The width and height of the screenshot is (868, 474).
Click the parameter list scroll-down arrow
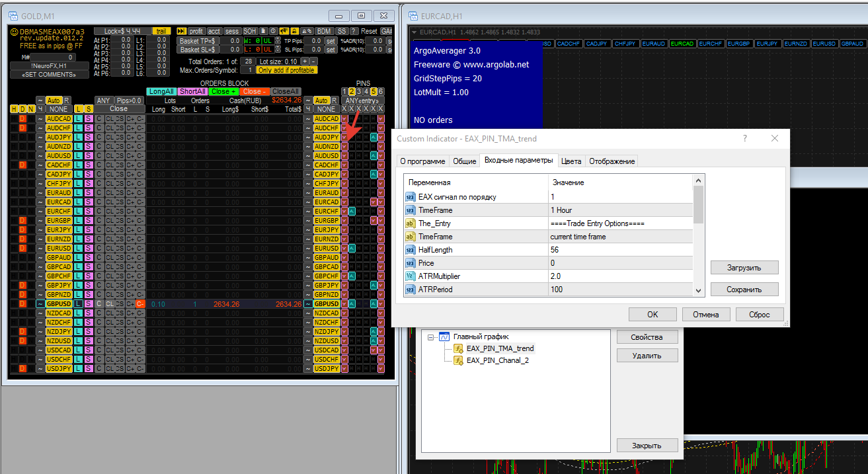coord(698,290)
